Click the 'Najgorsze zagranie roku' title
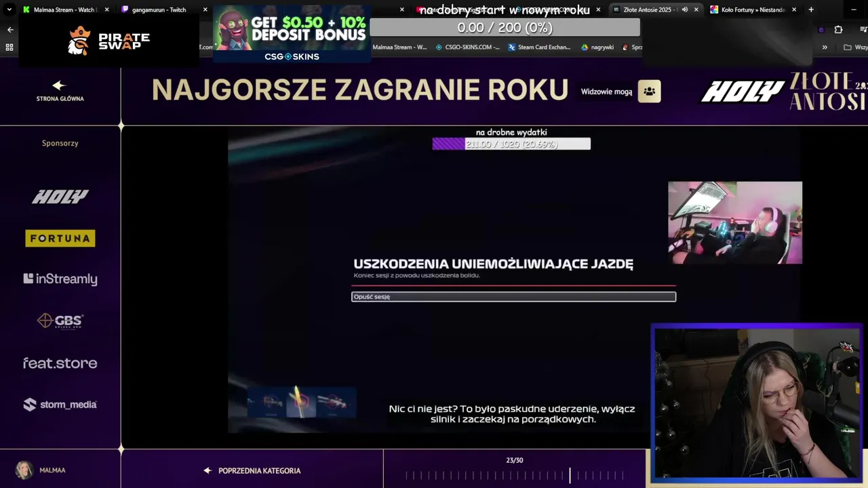868x488 pixels. [360, 90]
